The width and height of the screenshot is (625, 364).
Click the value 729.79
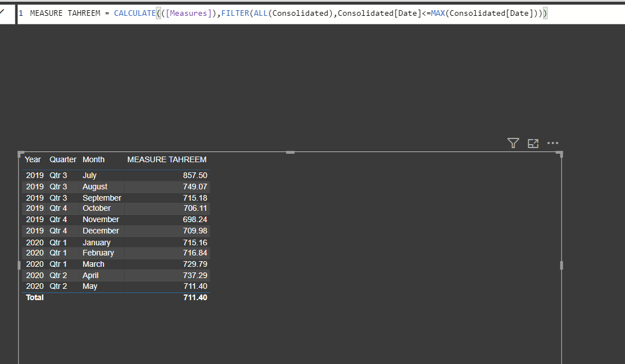[x=195, y=264]
